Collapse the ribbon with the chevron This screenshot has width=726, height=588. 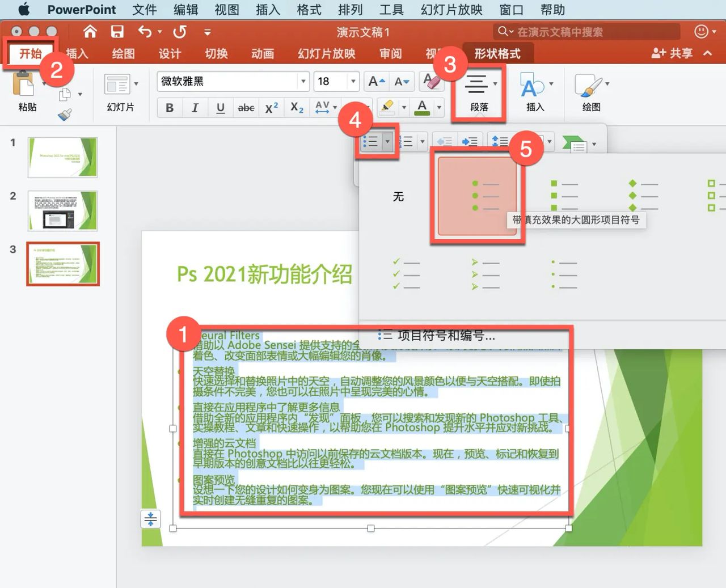pyautogui.click(x=707, y=53)
